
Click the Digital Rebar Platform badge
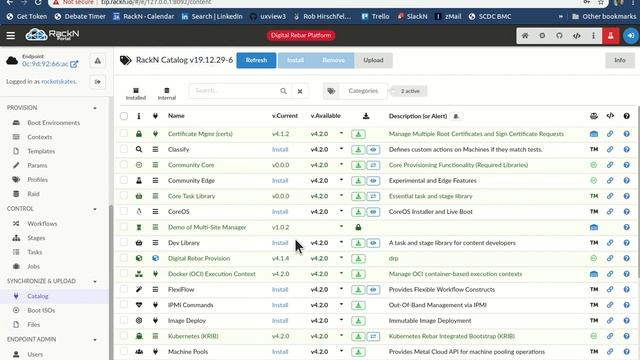(x=301, y=36)
